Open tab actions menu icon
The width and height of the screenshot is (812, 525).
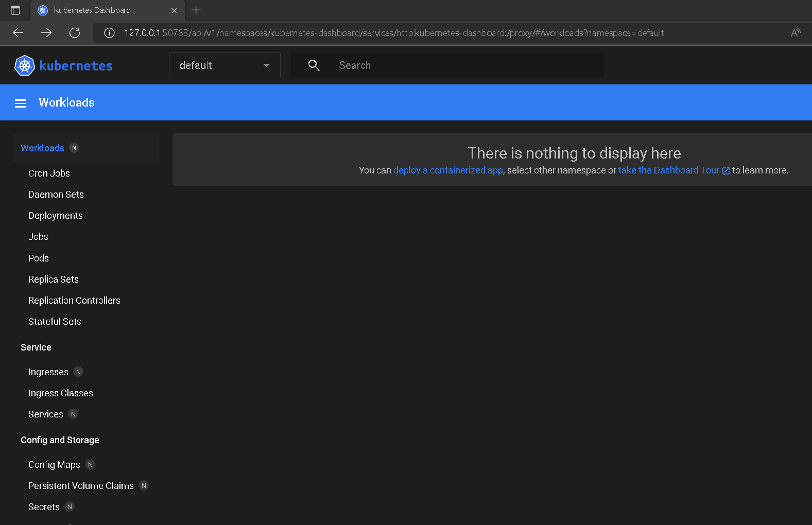click(15, 10)
